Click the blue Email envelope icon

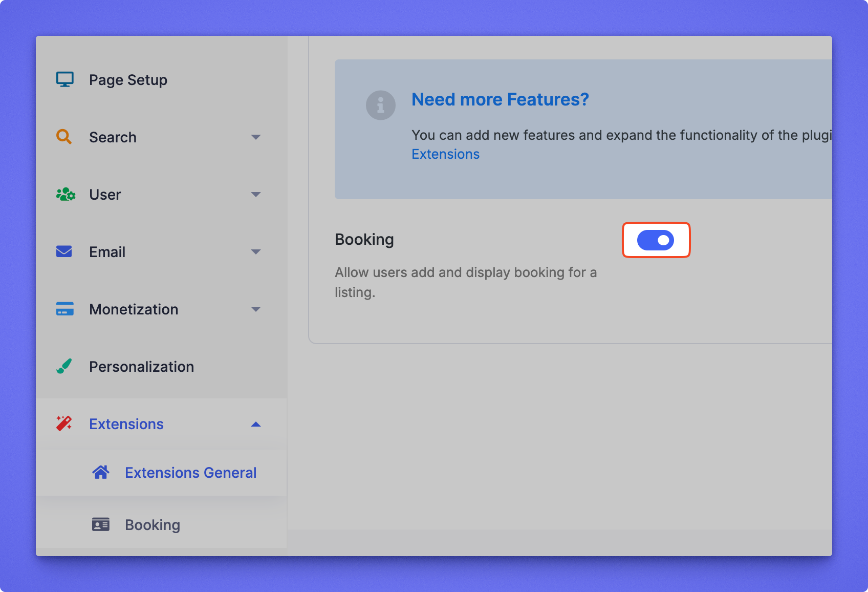point(64,251)
